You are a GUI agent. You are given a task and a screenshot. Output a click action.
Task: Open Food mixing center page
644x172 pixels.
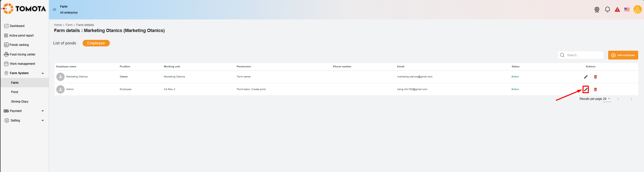tap(22, 54)
